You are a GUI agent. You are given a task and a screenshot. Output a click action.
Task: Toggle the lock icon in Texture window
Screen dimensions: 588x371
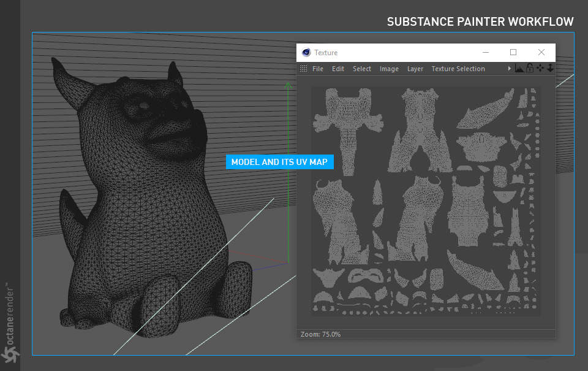tap(529, 68)
